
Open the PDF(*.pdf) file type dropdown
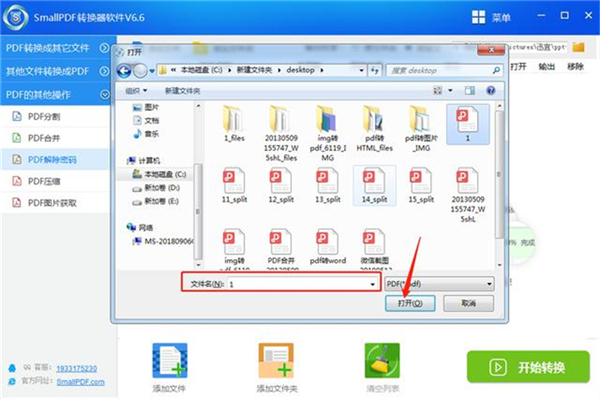(x=439, y=284)
